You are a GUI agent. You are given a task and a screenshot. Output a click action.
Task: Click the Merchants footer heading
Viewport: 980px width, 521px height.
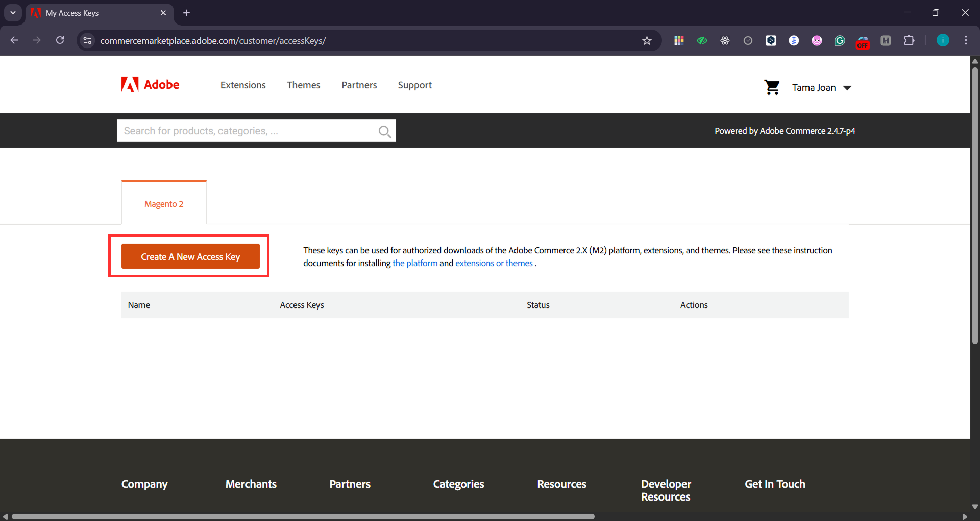[x=251, y=484]
